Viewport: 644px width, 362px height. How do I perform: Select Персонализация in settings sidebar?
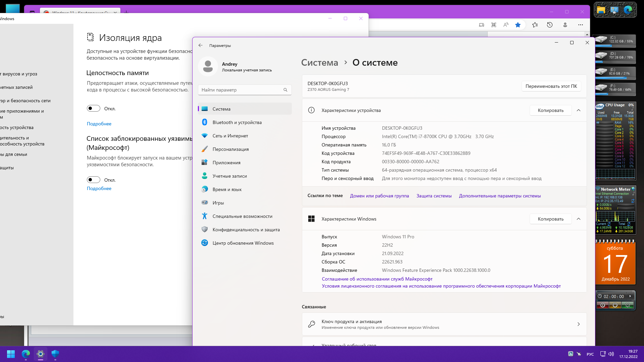click(x=230, y=149)
